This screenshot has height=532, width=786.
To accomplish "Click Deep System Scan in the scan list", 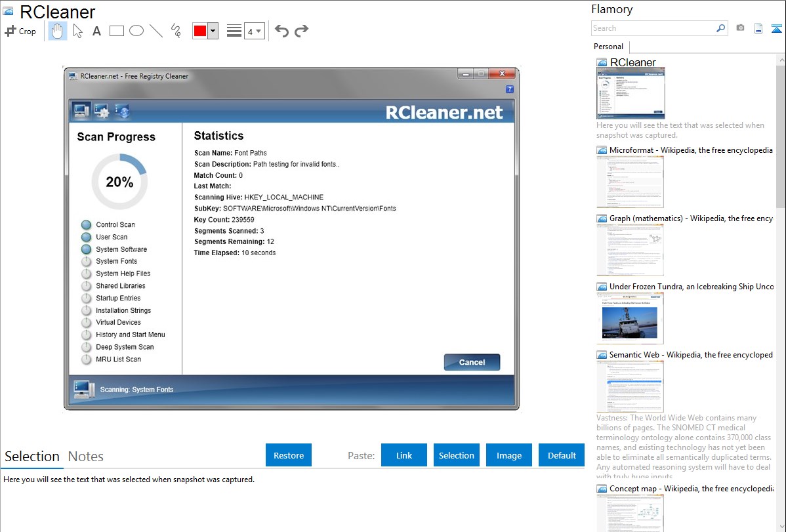I will coord(125,347).
